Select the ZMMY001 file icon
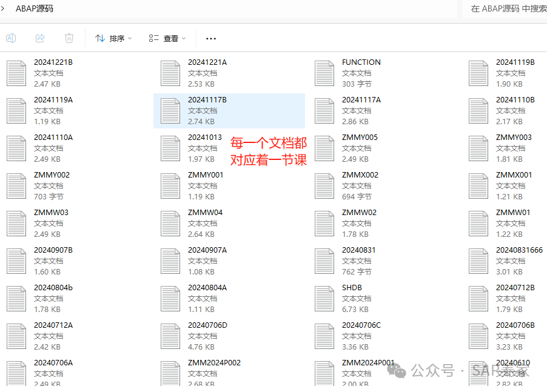547x392 pixels. click(x=170, y=186)
